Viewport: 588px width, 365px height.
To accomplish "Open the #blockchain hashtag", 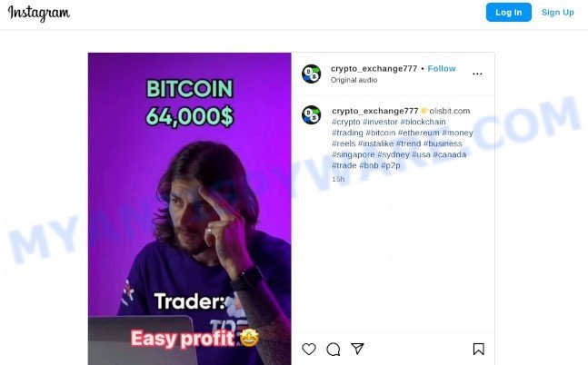I will click(x=423, y=122).
